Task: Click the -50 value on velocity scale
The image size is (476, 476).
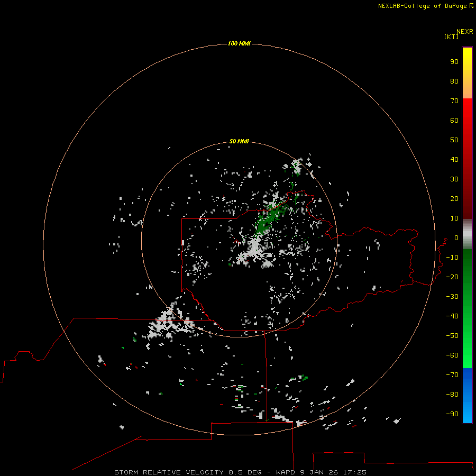Action: pyautogui.click(x=452, y=336)
